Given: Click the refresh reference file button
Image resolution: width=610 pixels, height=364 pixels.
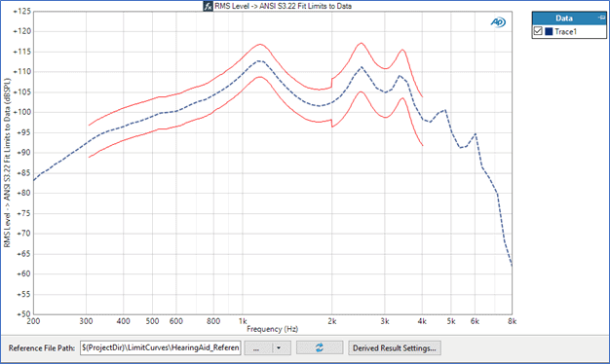Looking at the screenshot, I should pyautogui.click(x=320, y=347).
